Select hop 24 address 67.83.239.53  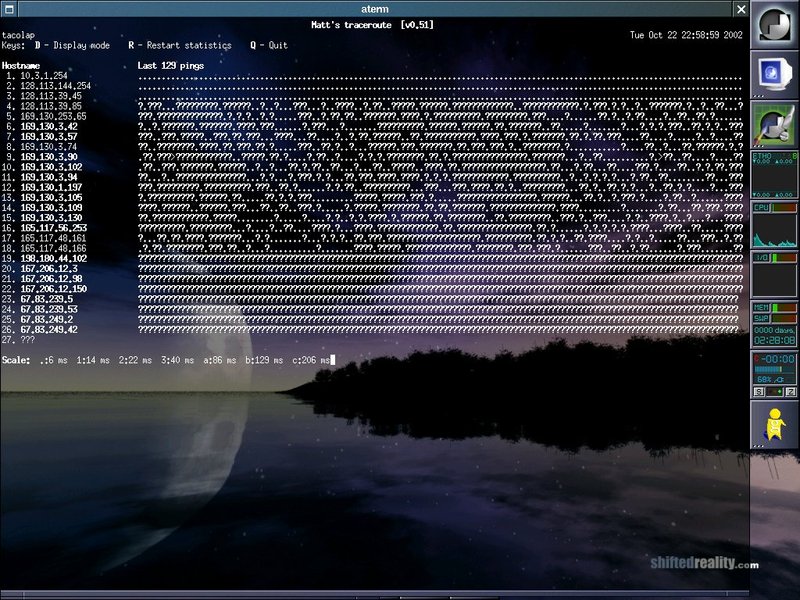[49, 309]
